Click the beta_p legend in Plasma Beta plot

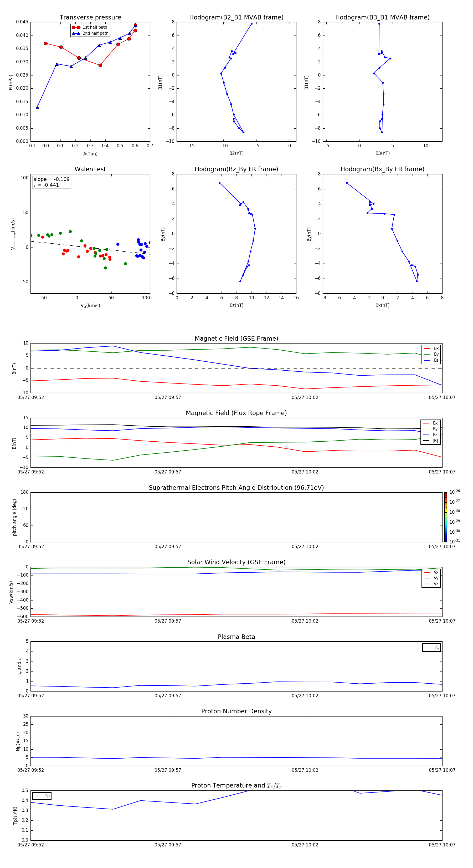tap(431, 647)
